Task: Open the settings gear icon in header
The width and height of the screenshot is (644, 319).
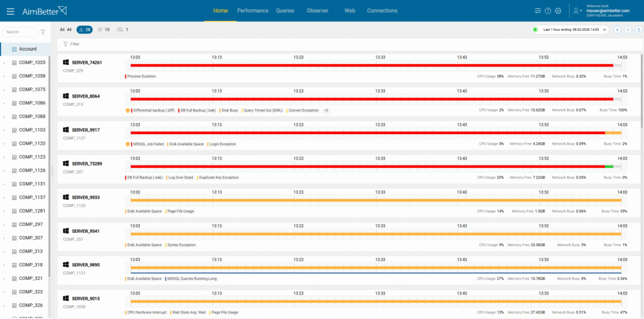Action: pos(558,11)
